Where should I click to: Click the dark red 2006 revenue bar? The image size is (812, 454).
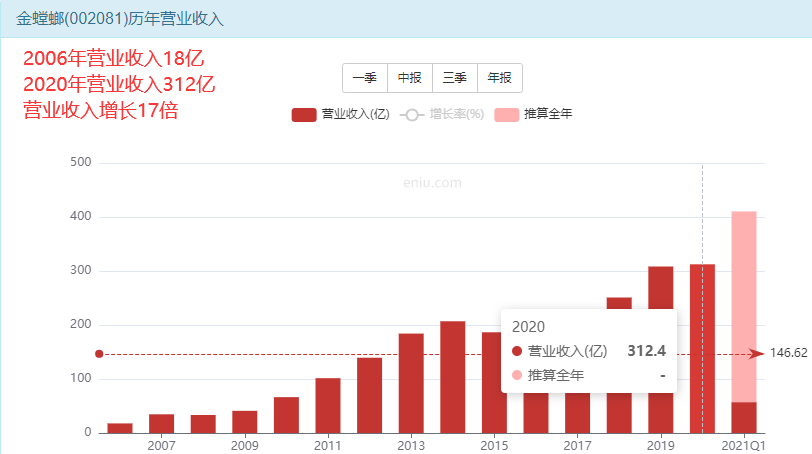(120, 428)
